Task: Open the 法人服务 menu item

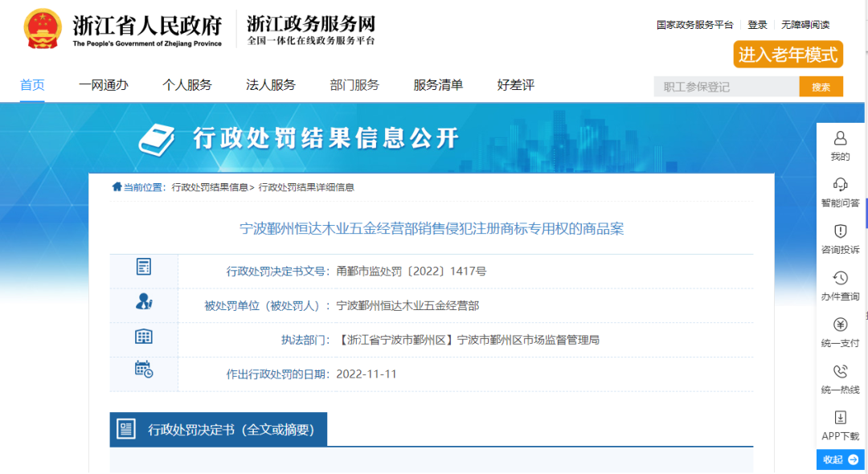Action: point(270,85)
